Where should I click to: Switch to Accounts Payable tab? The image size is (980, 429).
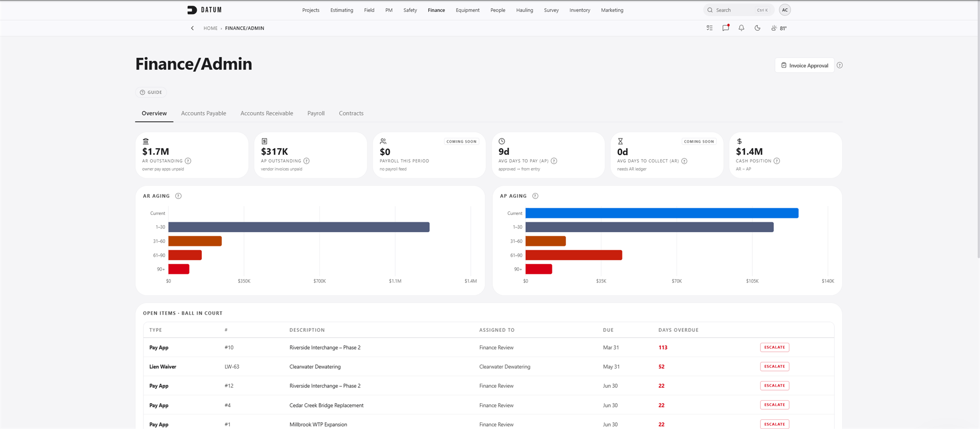click(203, 113)
